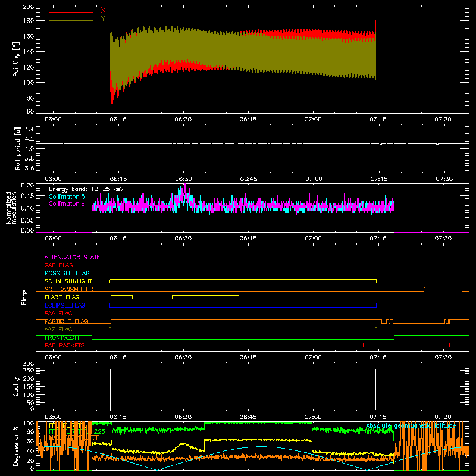Click '06:00' under the Flags plot
Viewport: 476px width, 476px height.
click(x=53, y=358)
